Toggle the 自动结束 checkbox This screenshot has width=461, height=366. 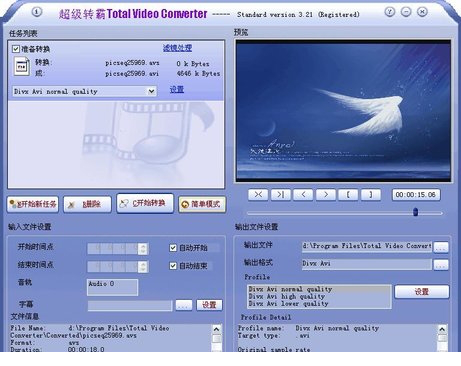[173, 266]
